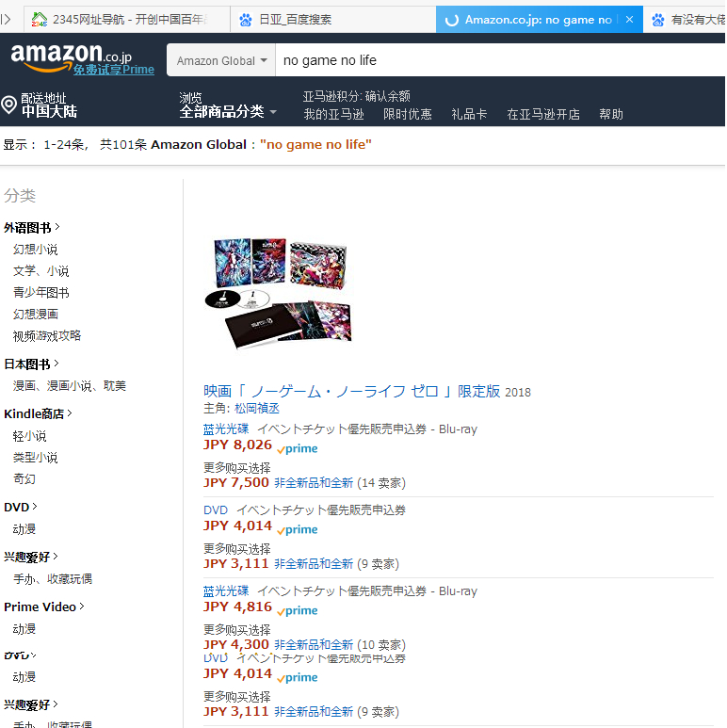The height and width of the screenshot is (728, 727).
Task: Click the JPY 4,300 used price
Action: (x=236, y=644)
